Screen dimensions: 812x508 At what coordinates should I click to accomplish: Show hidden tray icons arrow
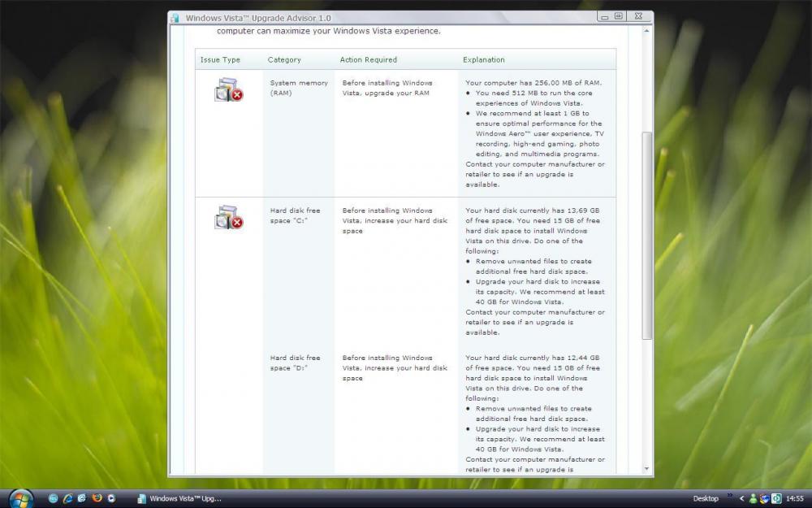pyautogui.click(x=741, y=499)
